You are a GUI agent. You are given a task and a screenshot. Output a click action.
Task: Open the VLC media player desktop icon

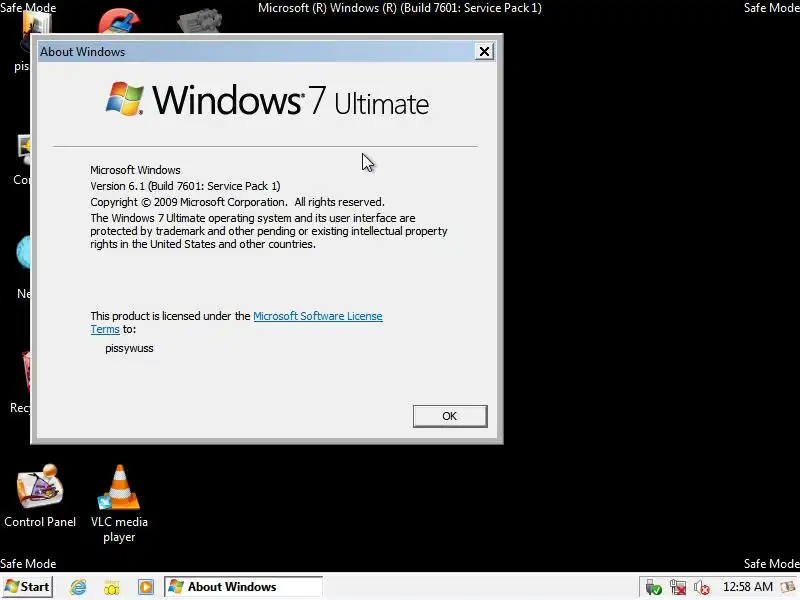(x=119, y=504)
